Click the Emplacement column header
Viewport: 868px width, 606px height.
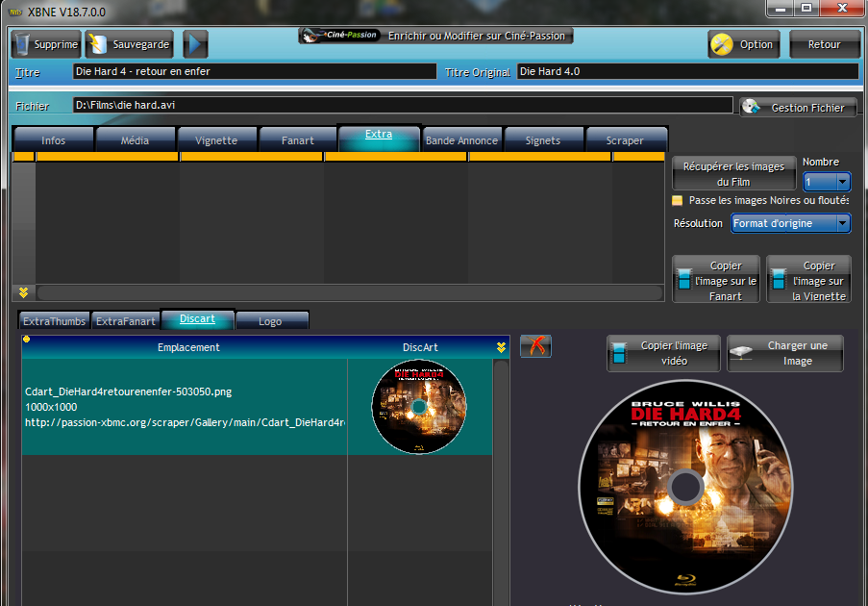[188, 347]
